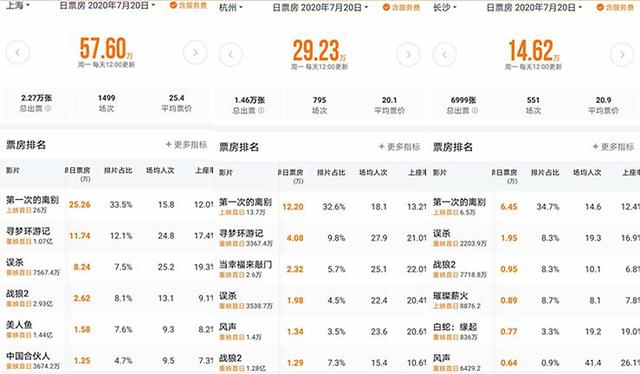Open the 上海 city dropdown
This screenshot has width=640, height=374.
[x=18, y=5]
